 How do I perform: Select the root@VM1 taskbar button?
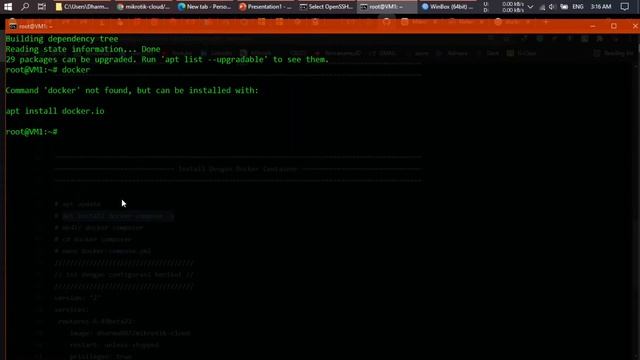(x=387, y=7)
